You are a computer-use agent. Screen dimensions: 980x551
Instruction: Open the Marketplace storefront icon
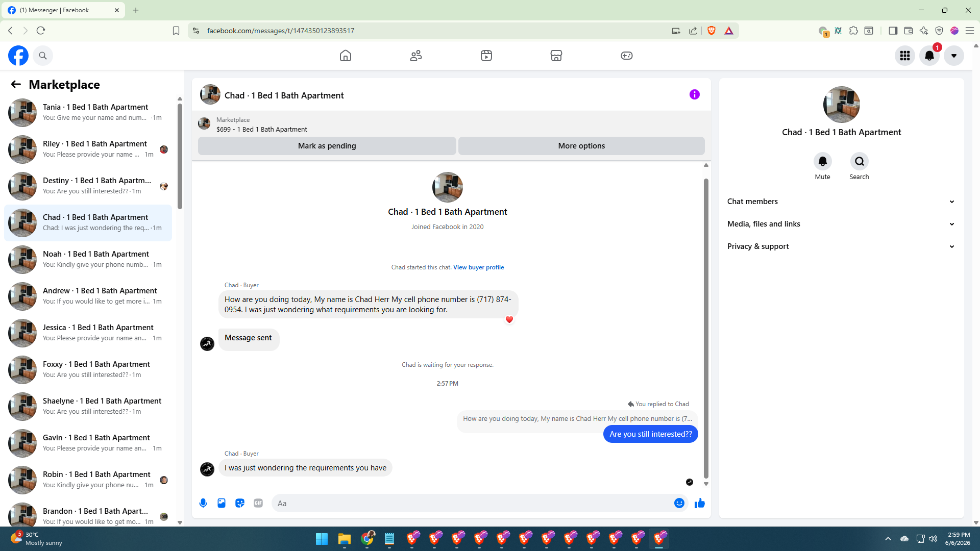pos(556,56)
